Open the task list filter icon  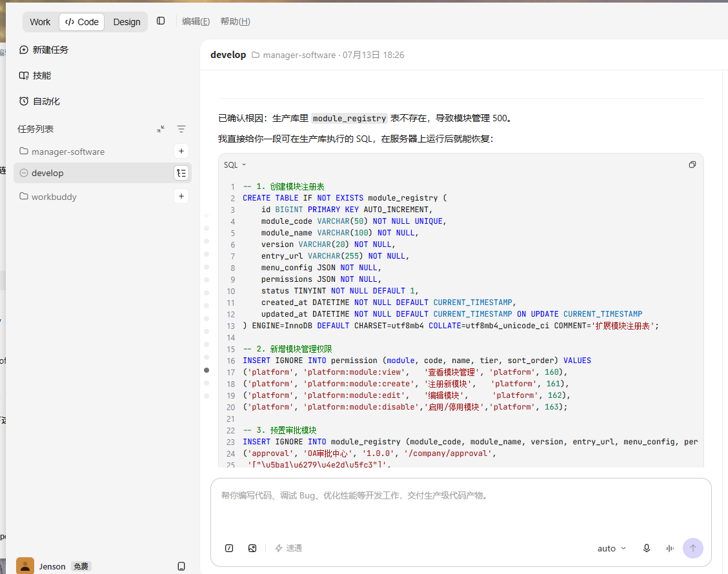pos(181,129)
